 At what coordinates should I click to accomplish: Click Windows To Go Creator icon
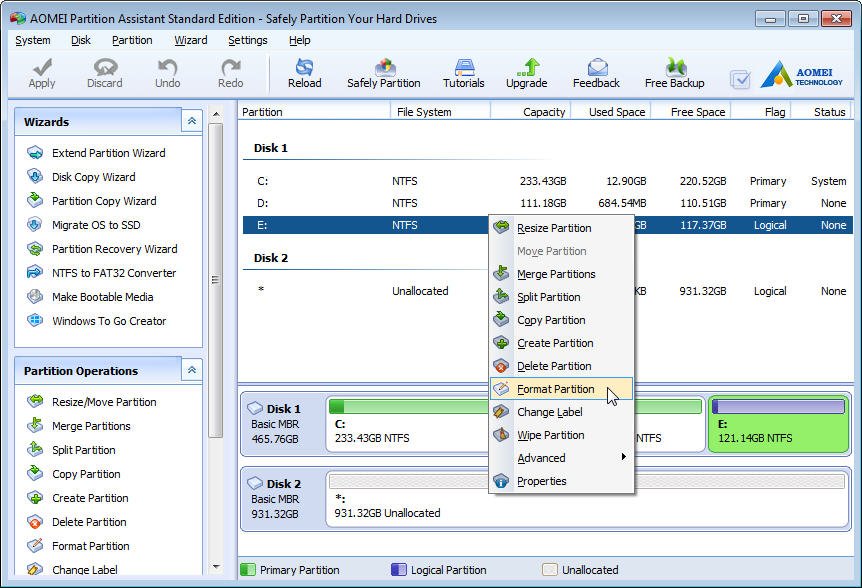[x=35, y=320]
